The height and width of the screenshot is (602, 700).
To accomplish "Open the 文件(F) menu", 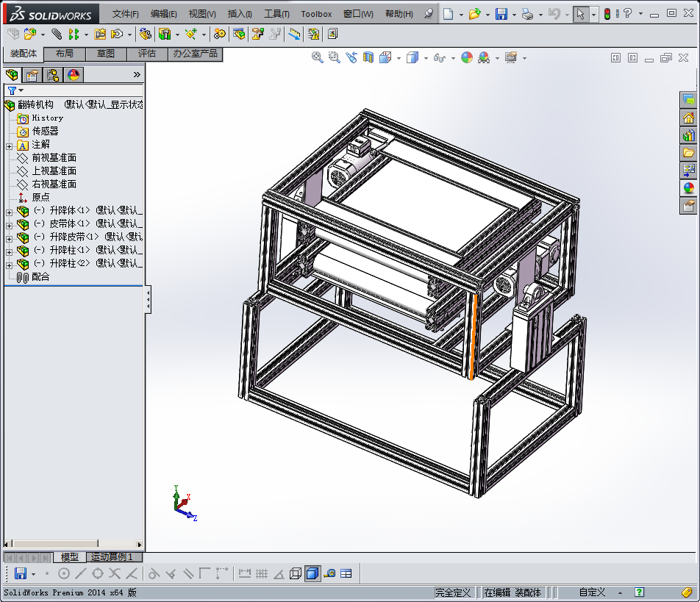I will coord(126,14).
